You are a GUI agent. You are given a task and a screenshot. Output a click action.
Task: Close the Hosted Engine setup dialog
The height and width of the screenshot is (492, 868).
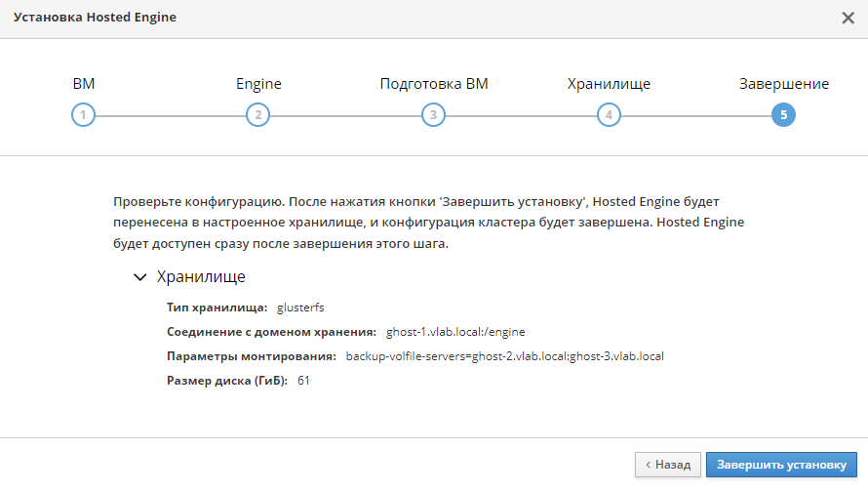point(848,18)
